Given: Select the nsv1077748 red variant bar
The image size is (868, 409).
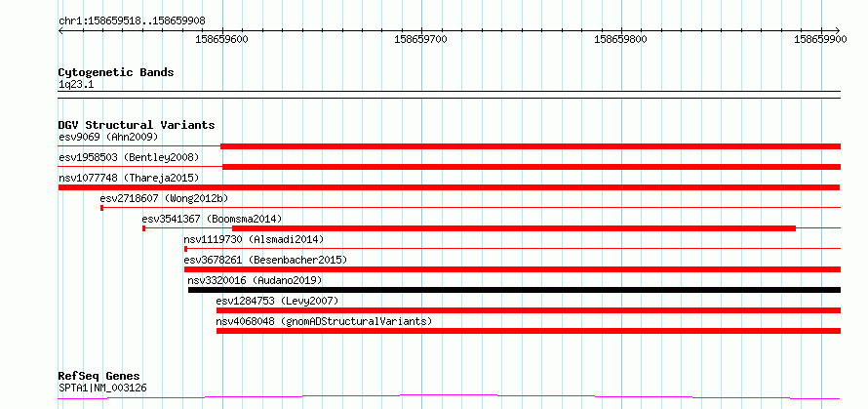Looking at the screenshot, I should point(449,187).
